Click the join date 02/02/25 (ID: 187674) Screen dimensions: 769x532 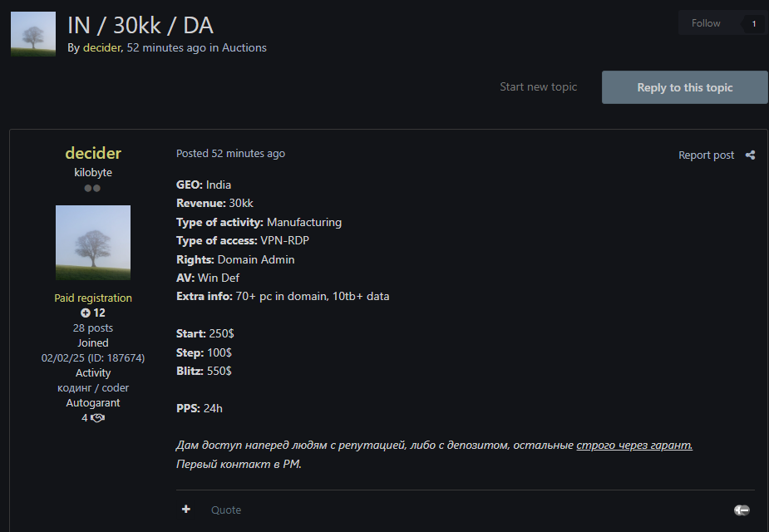[x=93, y=358]
